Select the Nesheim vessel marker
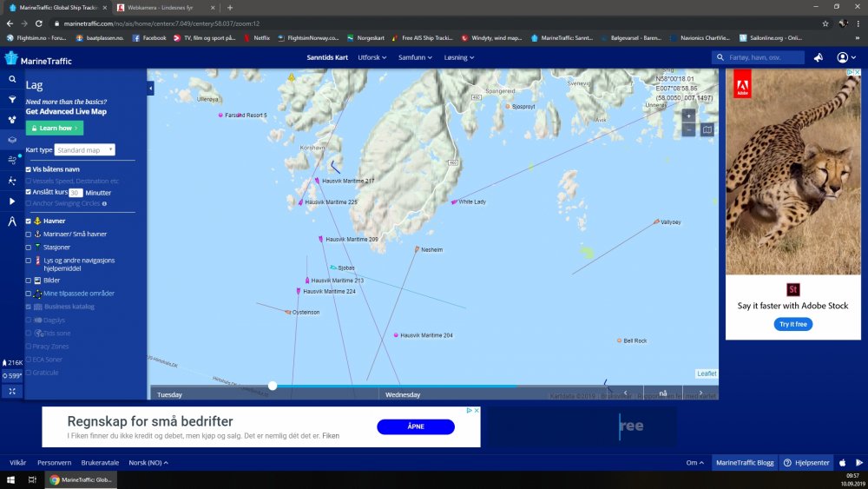 click(417, 250)
